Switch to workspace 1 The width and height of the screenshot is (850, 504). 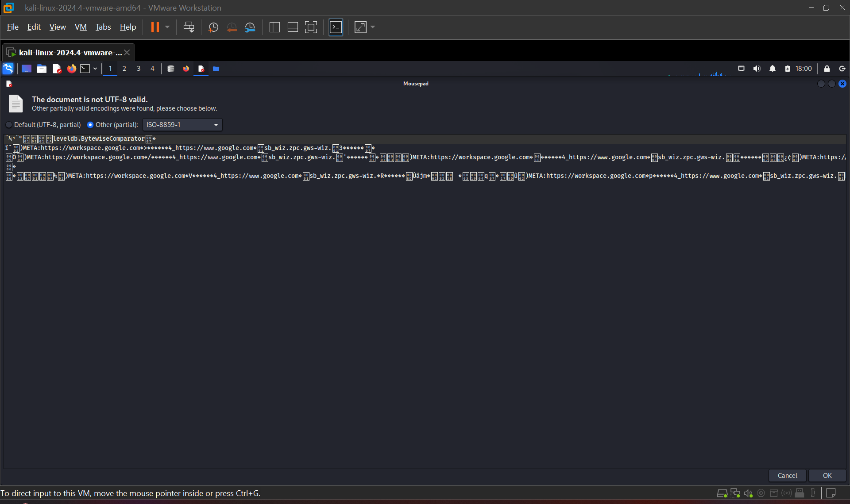pos(110,69)
